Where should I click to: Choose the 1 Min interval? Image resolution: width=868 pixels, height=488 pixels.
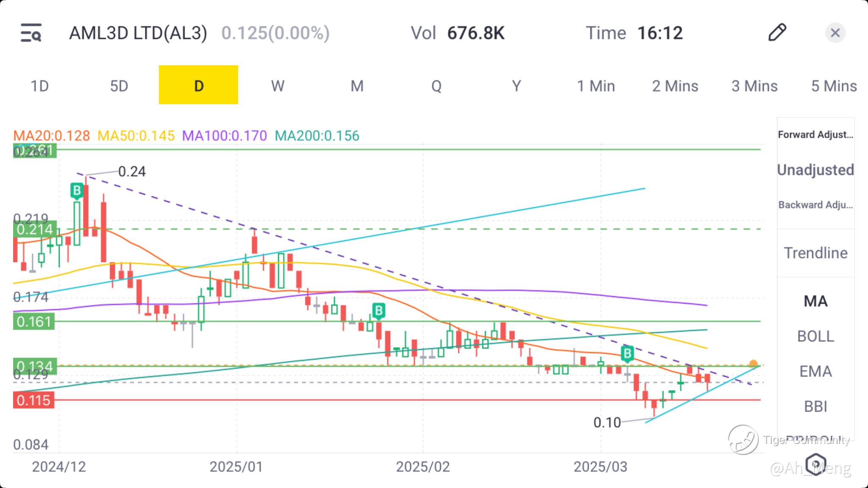[x=595, y=86]
